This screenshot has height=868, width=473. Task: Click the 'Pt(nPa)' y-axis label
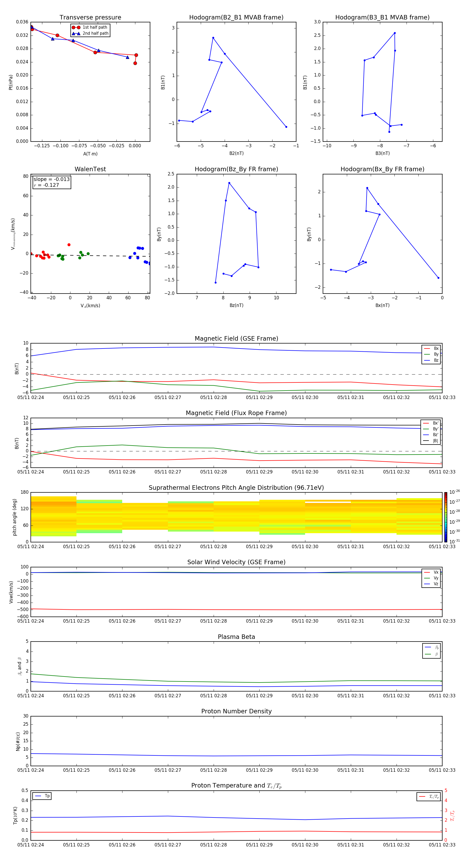(x=11, y=82)
